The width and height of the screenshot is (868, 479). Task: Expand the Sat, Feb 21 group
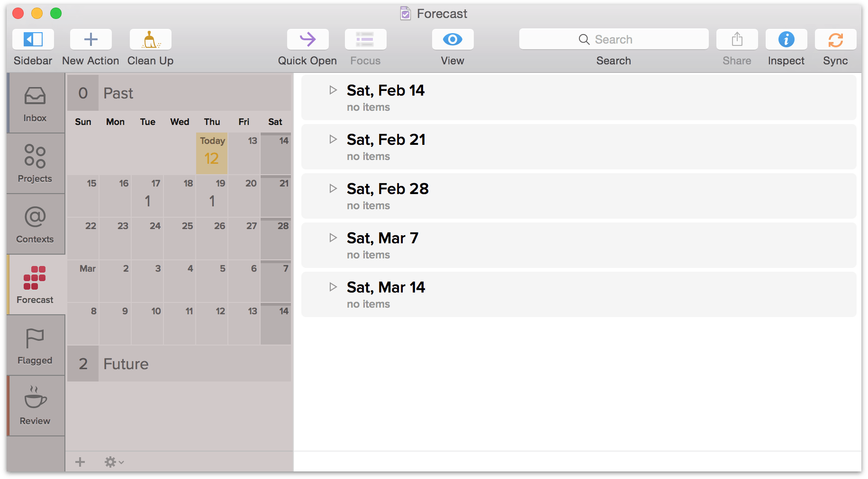(333, 139)
